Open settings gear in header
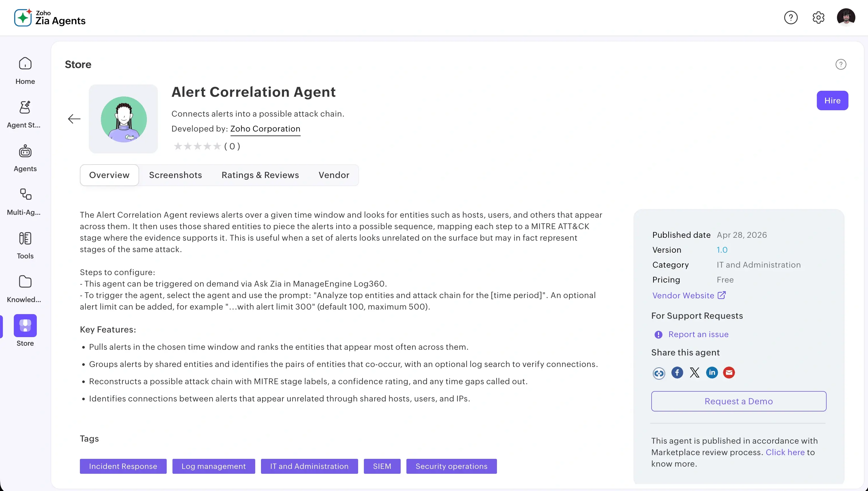The width and height of the screenshot is (868, 491). tap(818, 17)
